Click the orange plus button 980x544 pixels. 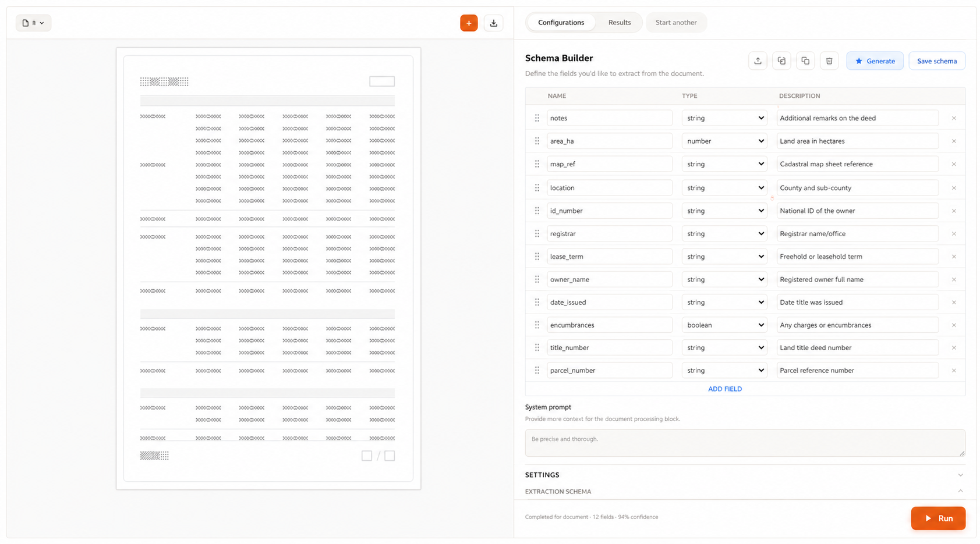coord(469,23)
